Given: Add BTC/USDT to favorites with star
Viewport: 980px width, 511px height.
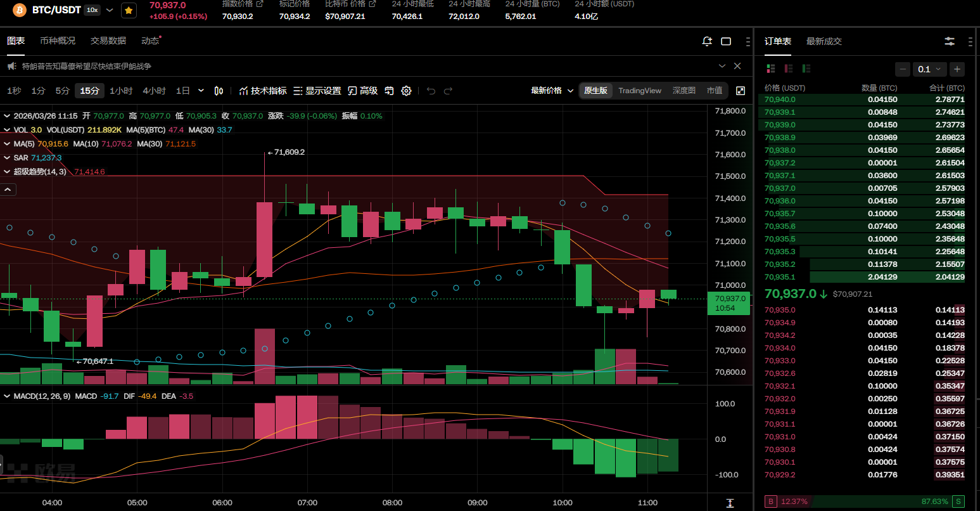Looking at the screenshot, I should coord(129,10).
